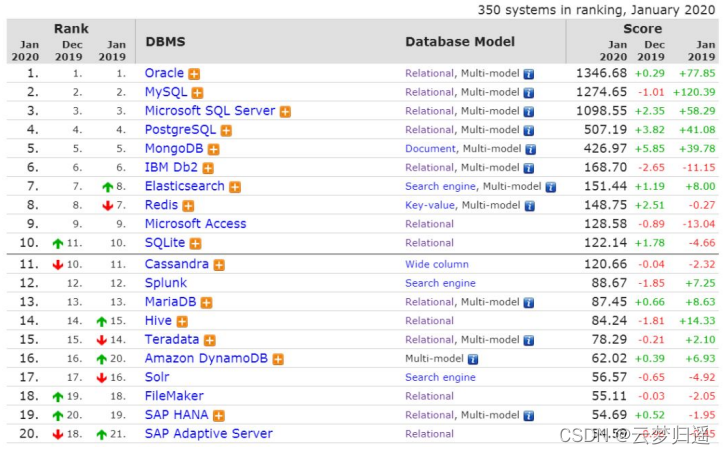The image size is (725, 454).
Task: Open the Solr DBMS name link
Action: tap(157, 377)
